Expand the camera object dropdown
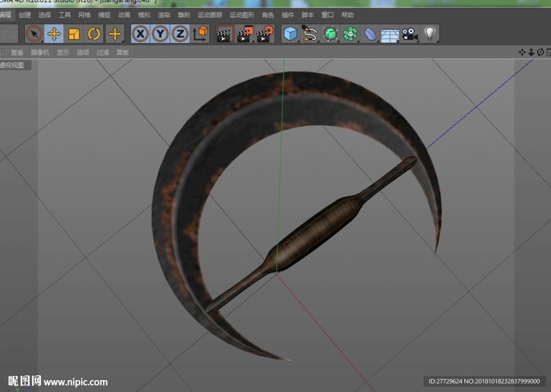 pyautogui.click(x=409, y=34)
